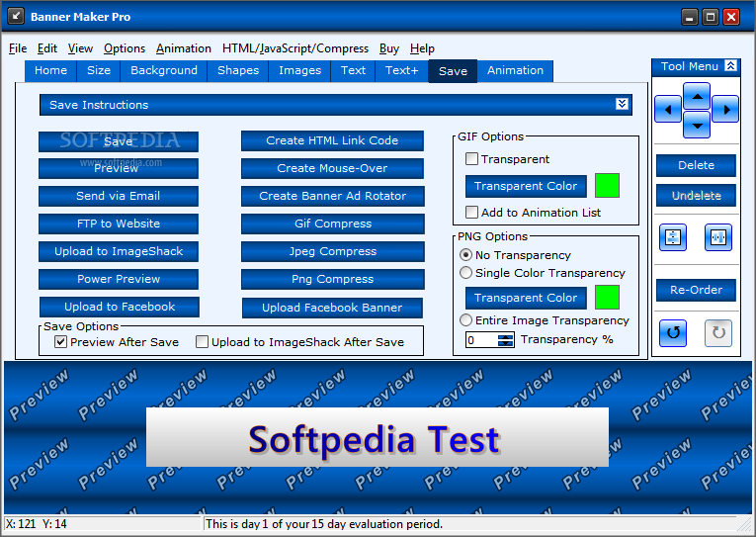Click the GIF transparent color green swatch
The image size is (756, 537).
point(607,186)
